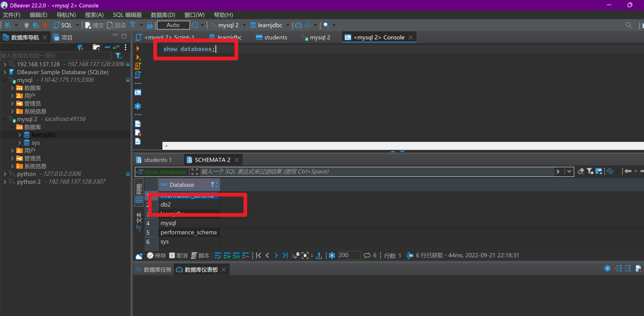This screenshot has height=316, width=644.
Task: Click the transaction mode T icon
Action: [x=133, y=25]
